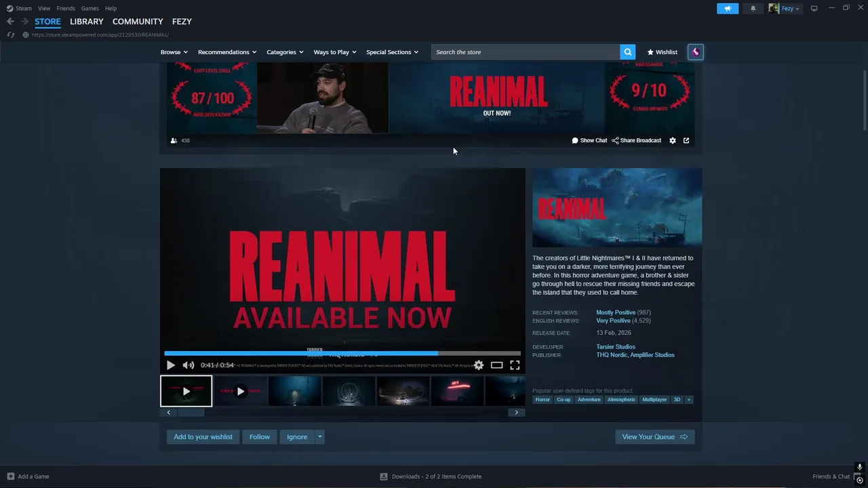
Task: Play the trailer video
Action: 171,365
